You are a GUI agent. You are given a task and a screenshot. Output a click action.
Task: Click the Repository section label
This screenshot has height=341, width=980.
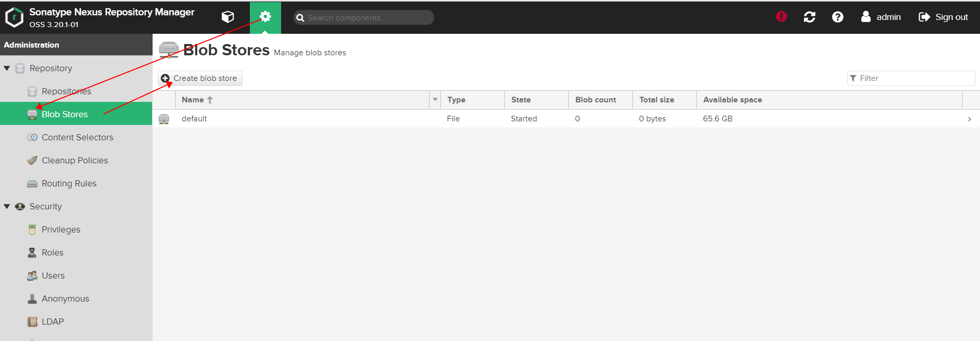point(51,68)
